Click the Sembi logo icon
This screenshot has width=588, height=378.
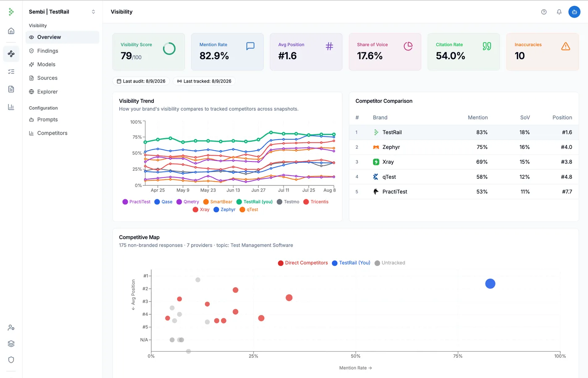pyautogui.click(x=11, y=12)
